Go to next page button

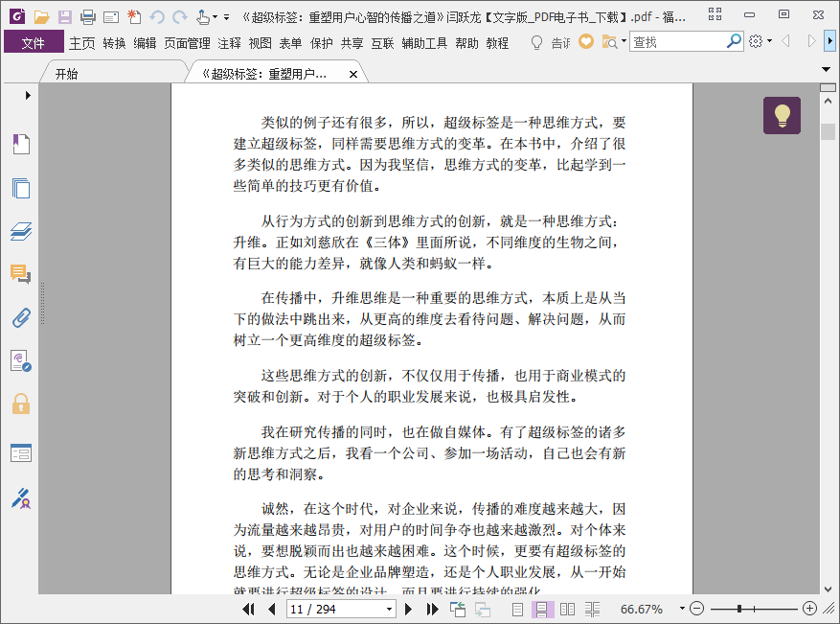(x=408, y=609)
